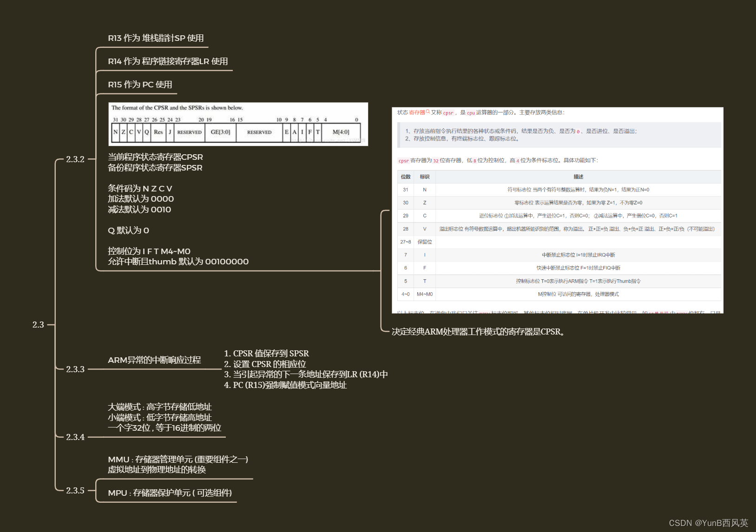This screenshot has height=532, width=756.
Task: Click the gray quote block listing two info types
Action: point(559,135)
